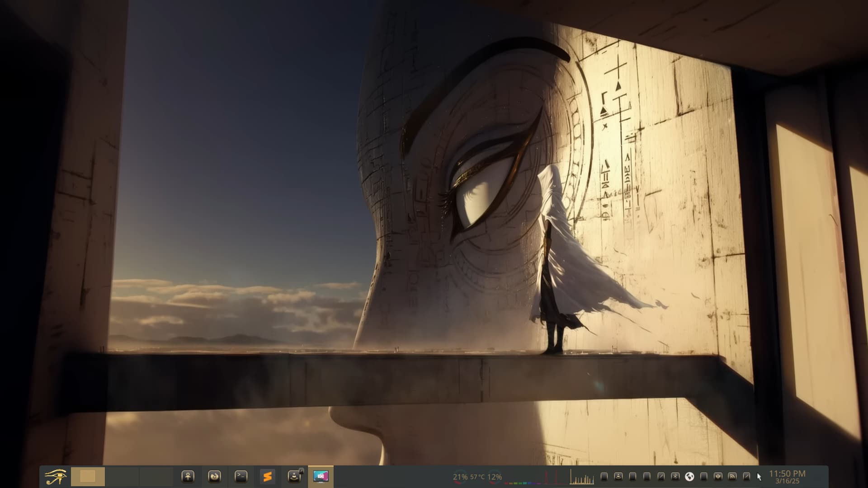868x488 pixels.
Task: Click the 12% memory usage gauge
Action: coord(495,477)
